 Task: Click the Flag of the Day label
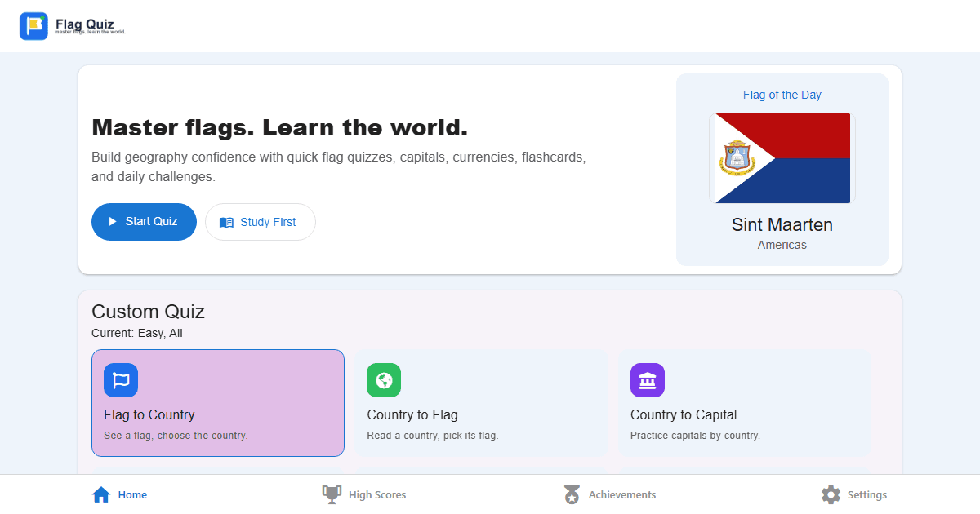click(x=782, y=95)
